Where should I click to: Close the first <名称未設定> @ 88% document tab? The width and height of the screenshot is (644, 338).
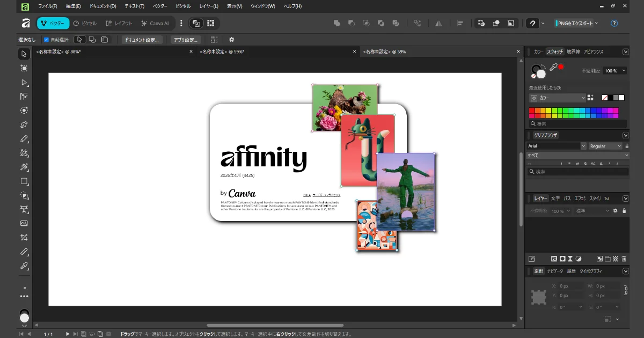pyautogui.click(x=191, y=52)
